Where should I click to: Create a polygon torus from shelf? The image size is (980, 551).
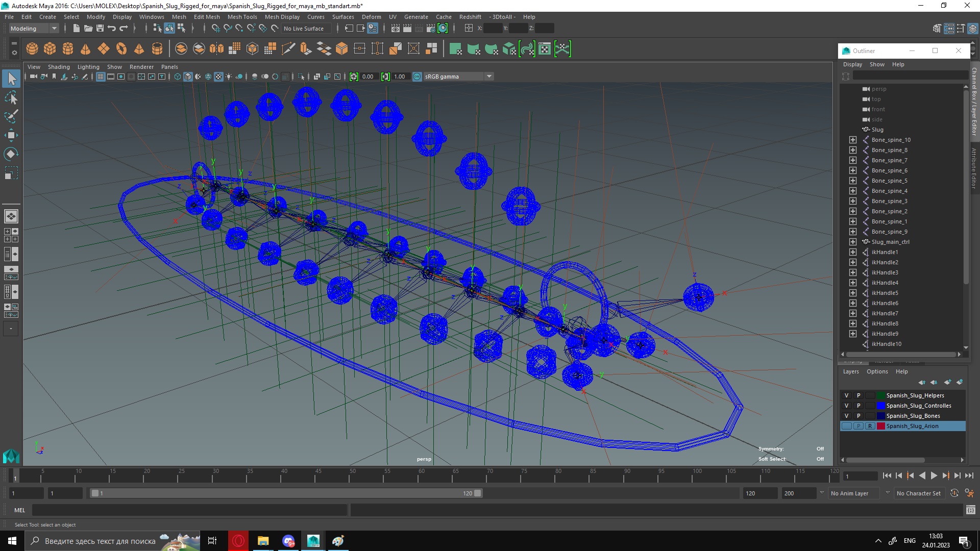point(121,49)
